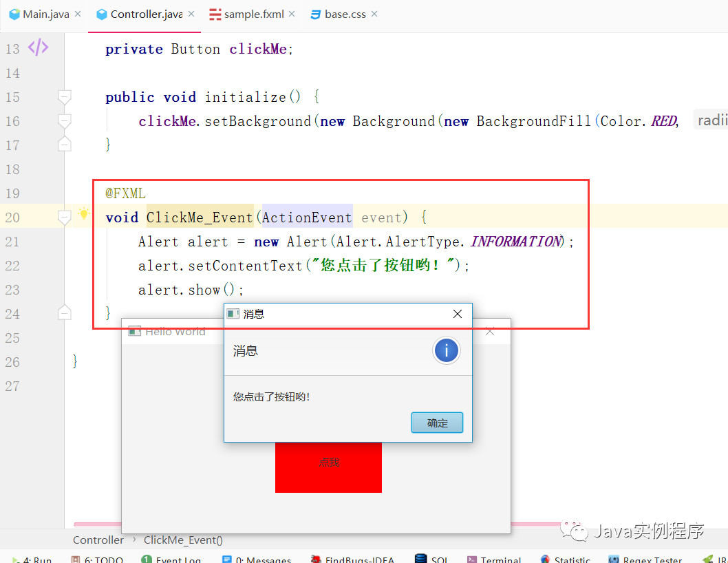Select Controller in the breadcrumb bar

coord(98,540)
